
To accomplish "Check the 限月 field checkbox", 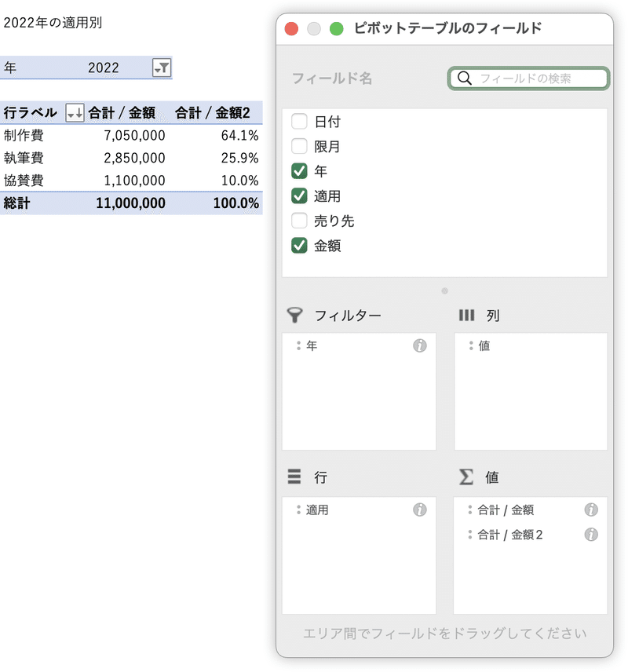I will pos(299,146).
